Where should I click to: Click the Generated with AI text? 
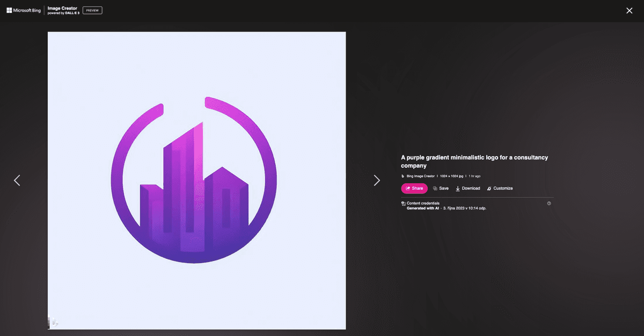pos(423,208)
